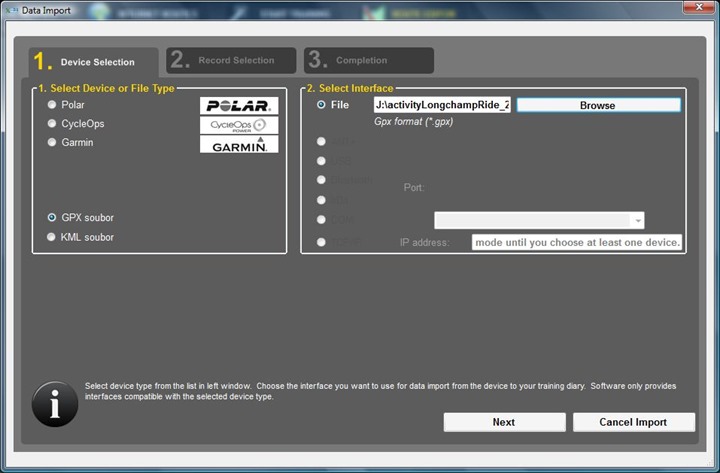The image size is (720, 473).
Task: Click the file path input field
Action: (x=442, y=105)
